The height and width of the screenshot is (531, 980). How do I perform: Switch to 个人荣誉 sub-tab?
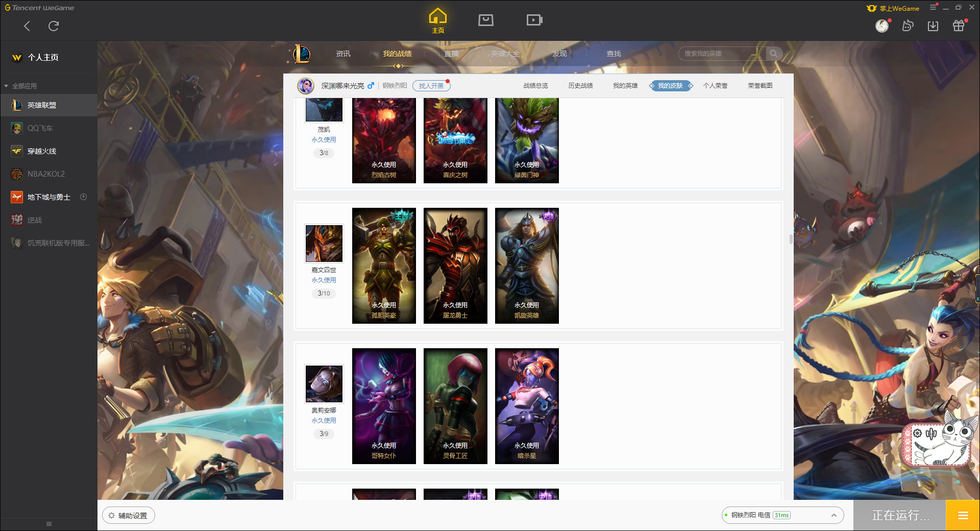click(x=715, y=86)
